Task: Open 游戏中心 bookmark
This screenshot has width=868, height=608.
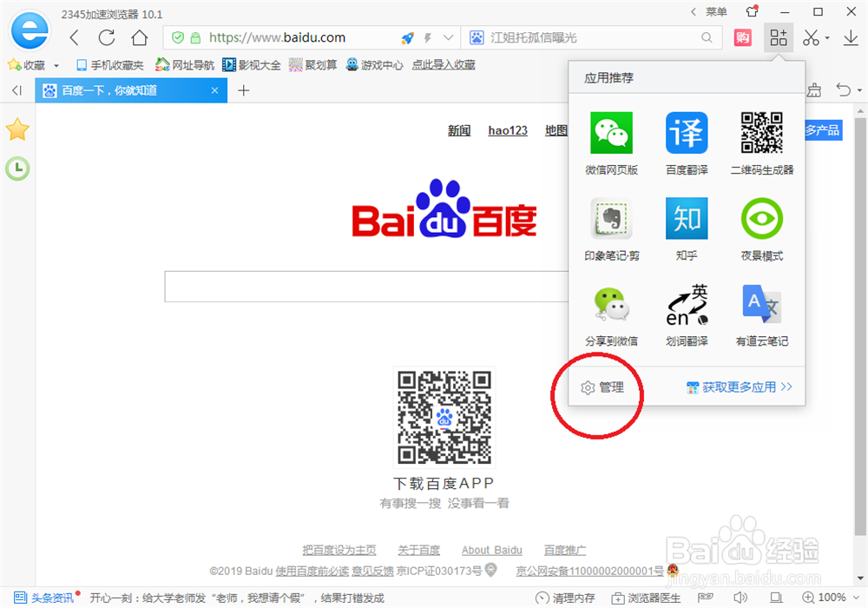Action: coord(374,65)
